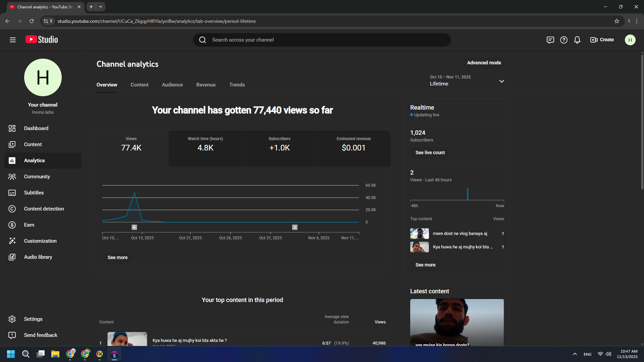Viewport: 644px width, 362px height.
Task: Open the help question mark icon
Action: 563,40
